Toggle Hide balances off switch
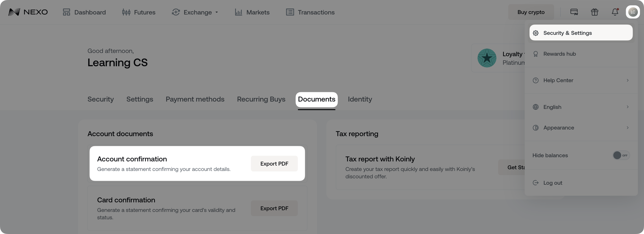 point(621,155)
